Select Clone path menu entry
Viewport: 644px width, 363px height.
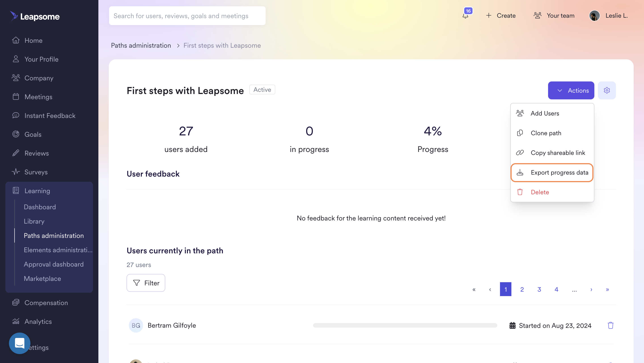click(x=552, y=133)
